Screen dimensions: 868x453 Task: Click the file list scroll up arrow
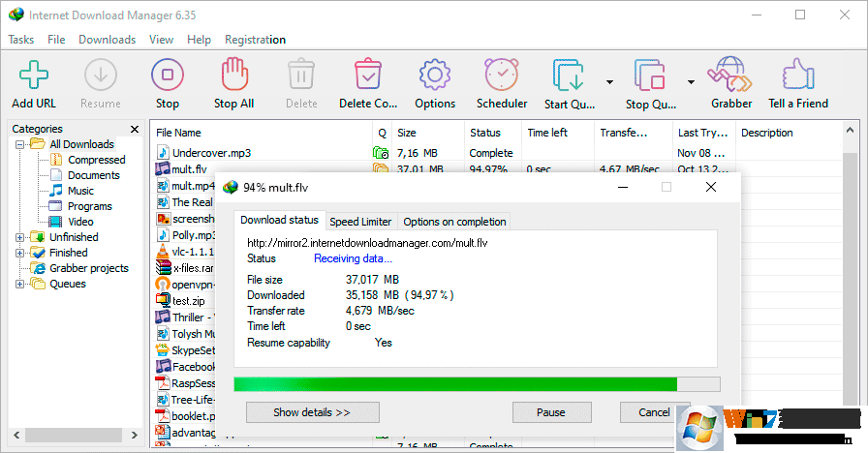click(x=850, y=131)
